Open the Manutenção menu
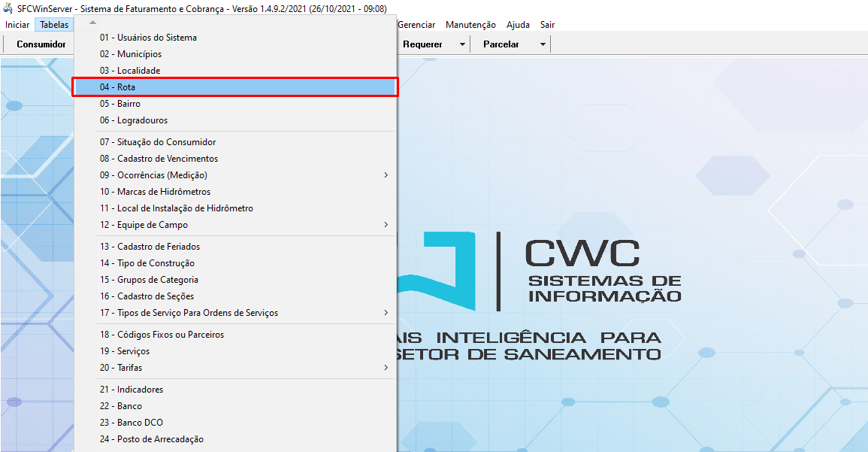 click(x=470, y=25)
